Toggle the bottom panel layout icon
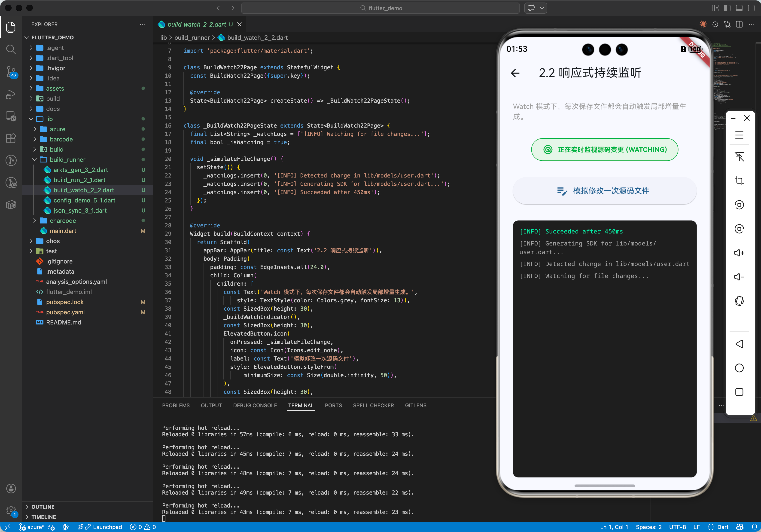The width and height of the screenshot is (761, 532). coord(739,8)
